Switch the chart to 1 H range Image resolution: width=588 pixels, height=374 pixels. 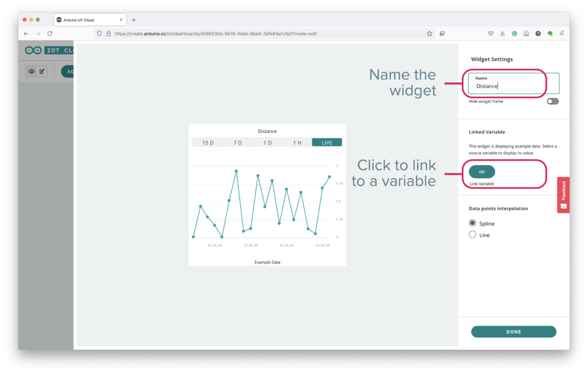tap(297, 142)
